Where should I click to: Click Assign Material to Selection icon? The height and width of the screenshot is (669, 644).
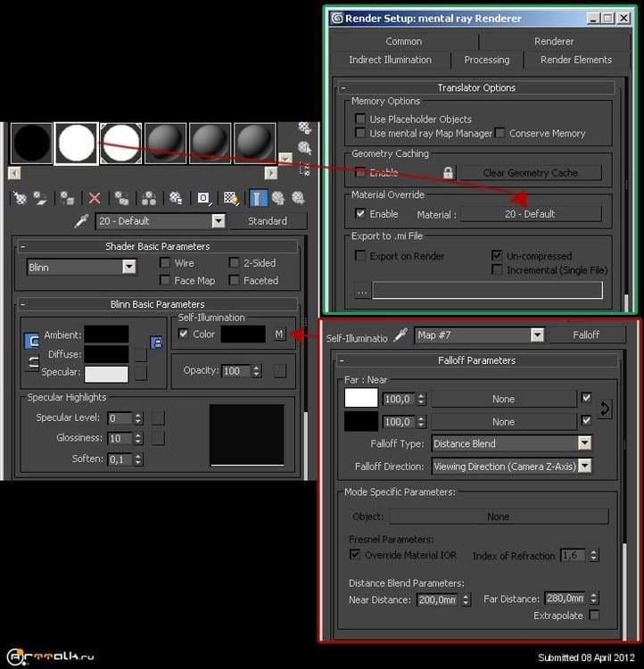[67, 198]
